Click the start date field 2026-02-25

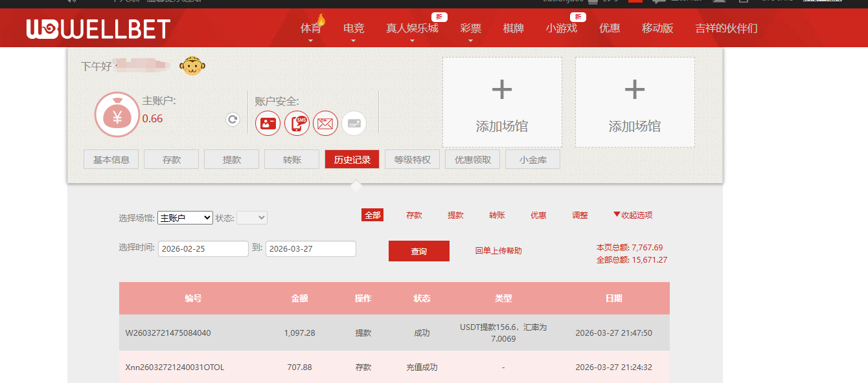(x=203, y=249)
